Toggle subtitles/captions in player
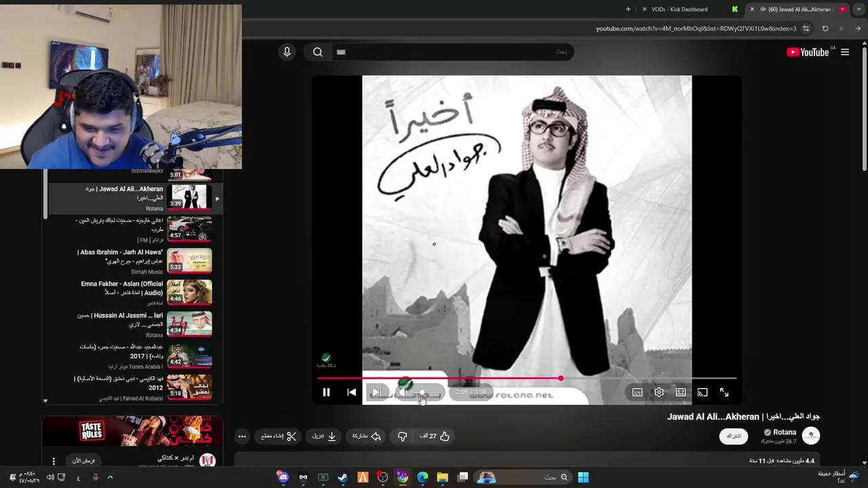 coord(637,392)
